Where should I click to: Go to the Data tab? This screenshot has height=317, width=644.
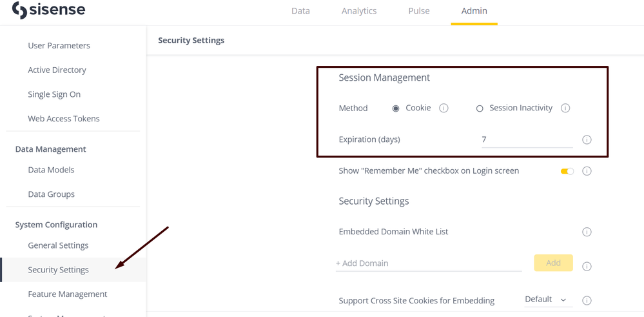[300, 11]
